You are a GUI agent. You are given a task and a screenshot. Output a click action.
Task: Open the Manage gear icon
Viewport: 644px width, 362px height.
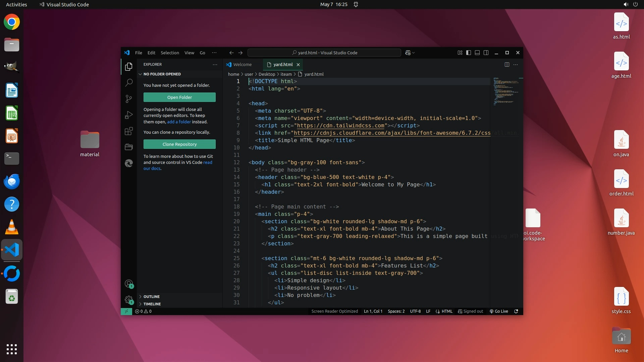coord(129,300)
